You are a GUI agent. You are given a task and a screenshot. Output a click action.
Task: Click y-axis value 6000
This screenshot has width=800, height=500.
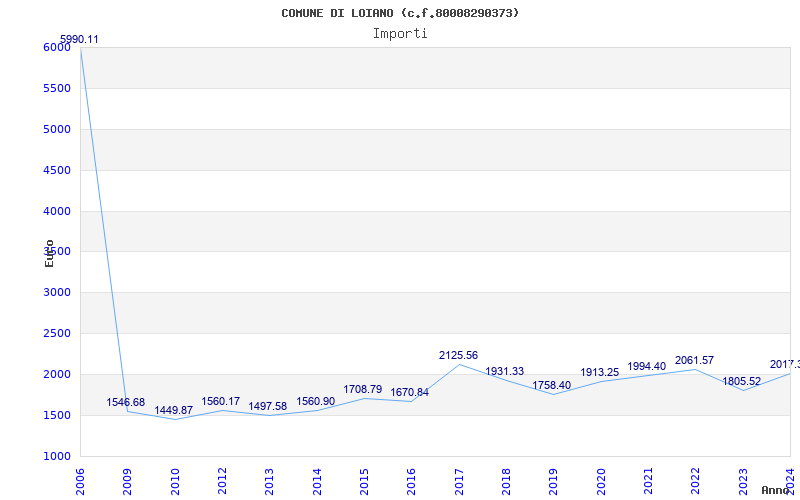point(57,47)
